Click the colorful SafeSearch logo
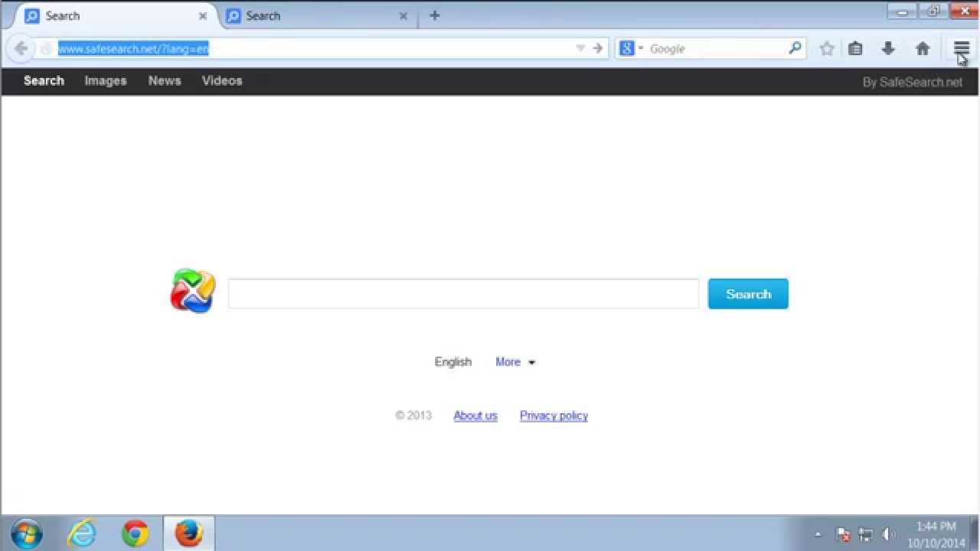The width and height of the screenshot is (980, 551). click(x=193, y=292)
